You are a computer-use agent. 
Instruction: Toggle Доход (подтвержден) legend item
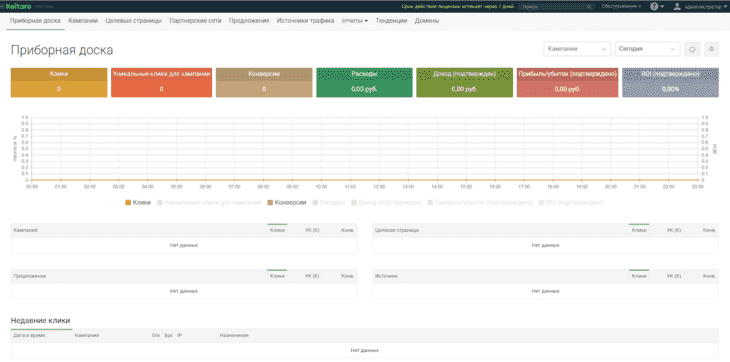(386, 202)
